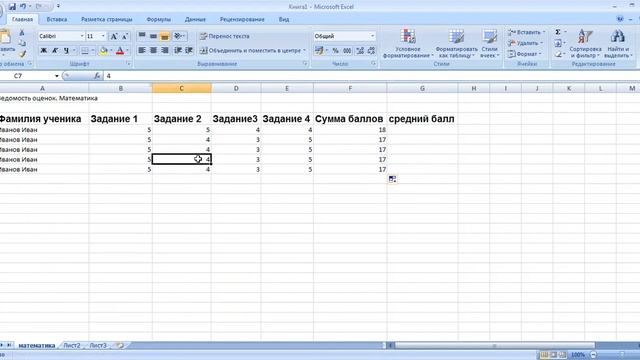Switch to the Вид ribbon tab
Viewport: 640px width, 360px height.
pos(284,19)
